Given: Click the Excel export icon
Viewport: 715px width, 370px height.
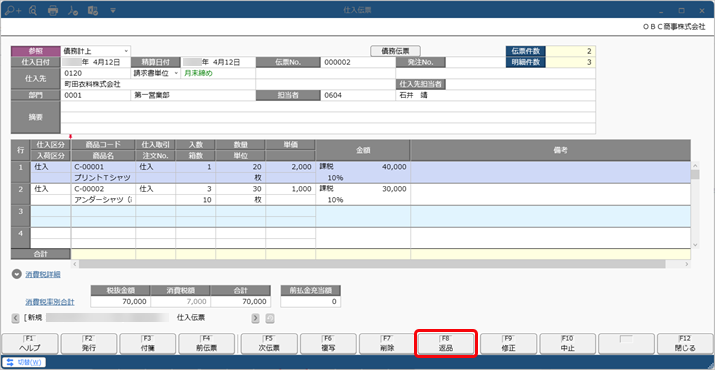Looking at the screenshot, I should click(x=93, y=10).
